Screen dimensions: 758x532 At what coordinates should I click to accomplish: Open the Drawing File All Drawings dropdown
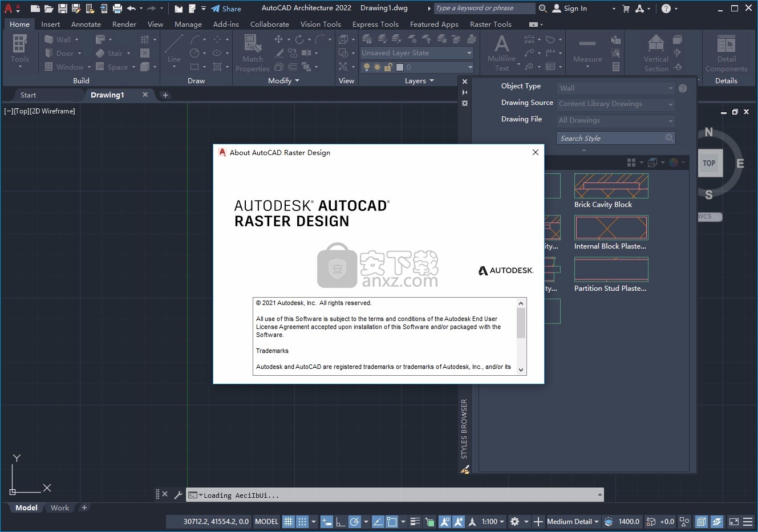pos(616,121)
